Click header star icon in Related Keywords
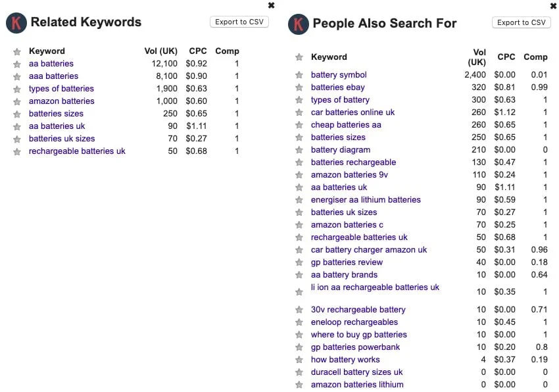Image resolution: width=559 pixels, height=392 pixels. tap(16, 52)
